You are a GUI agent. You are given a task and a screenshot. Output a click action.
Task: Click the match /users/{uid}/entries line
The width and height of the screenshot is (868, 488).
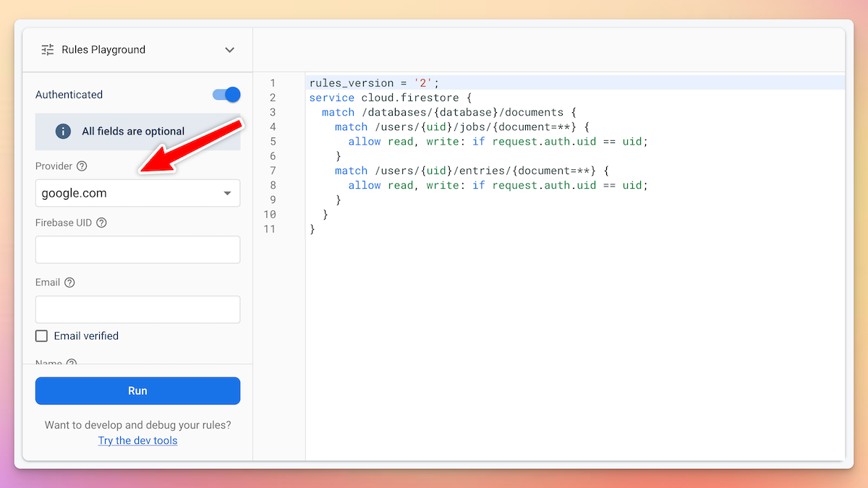coord(472,171)
